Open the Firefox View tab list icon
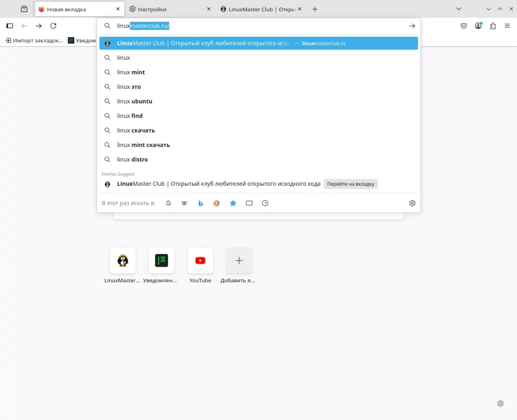Viewport: 517px width, 420px height. (24, 9)
